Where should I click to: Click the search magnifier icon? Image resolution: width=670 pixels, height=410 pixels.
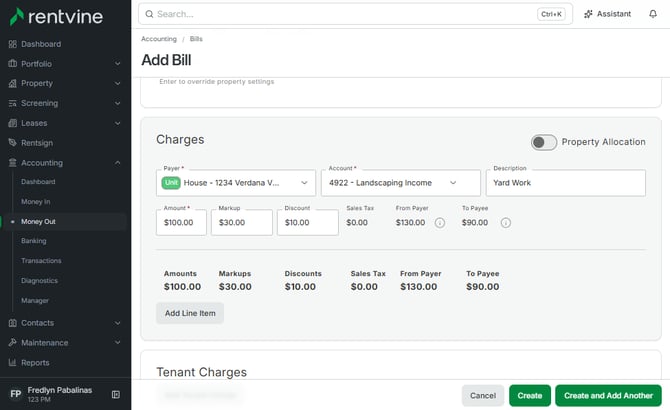point(149,14)
